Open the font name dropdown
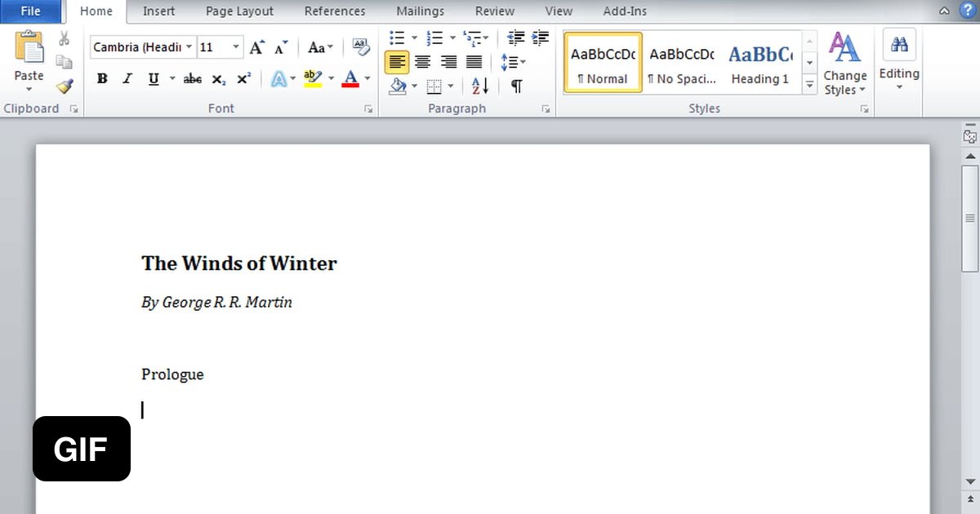Image resolution: width=980 pixels, height=514 pixels. click(189, 47)
